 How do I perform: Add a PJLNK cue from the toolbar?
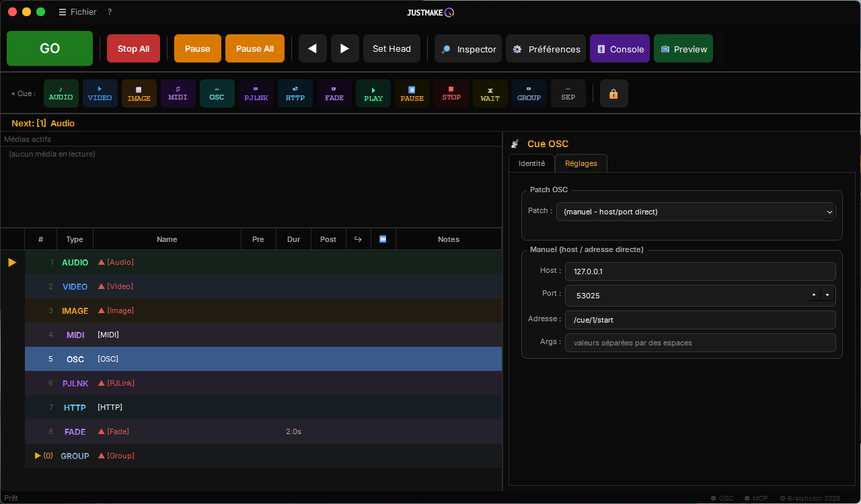pyautogui.click(x=256, y=93)
